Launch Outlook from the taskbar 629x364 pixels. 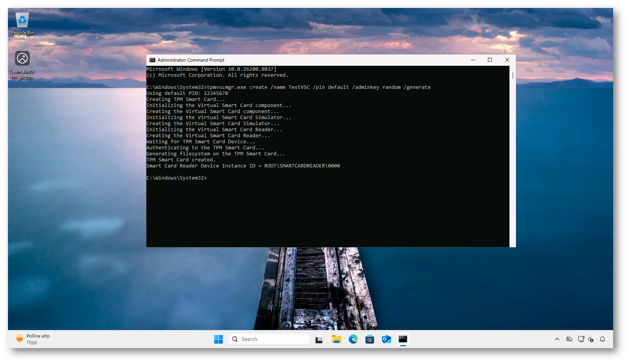(x=386, y=339)
